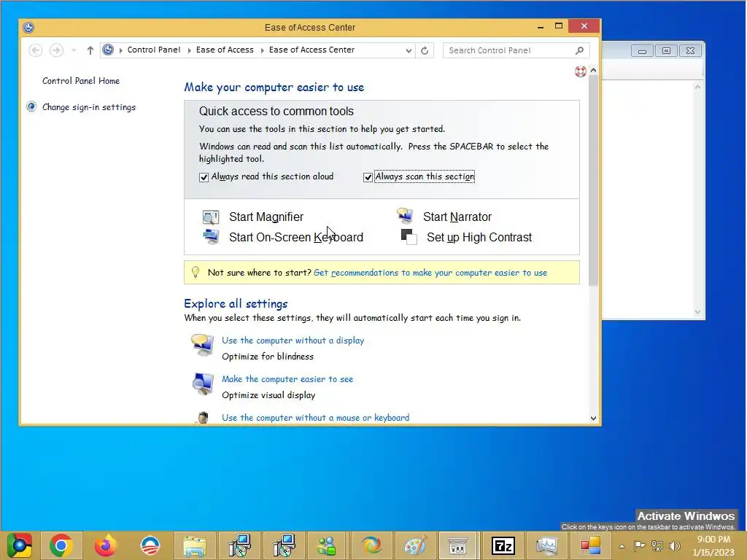
Task: Click Start On-Screen Keyboard
Action: 296,237
